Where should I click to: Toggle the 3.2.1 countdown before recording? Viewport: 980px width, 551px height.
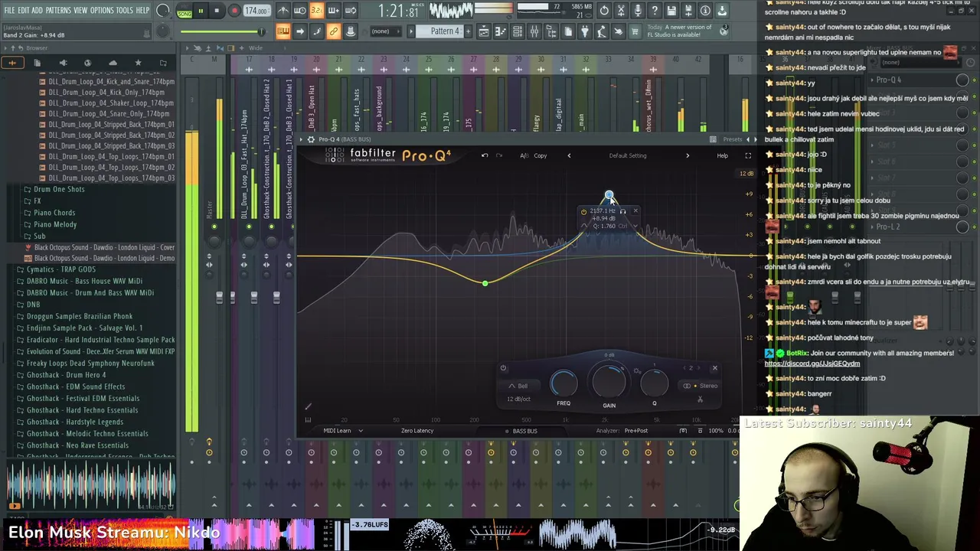[x=316, y=11]
